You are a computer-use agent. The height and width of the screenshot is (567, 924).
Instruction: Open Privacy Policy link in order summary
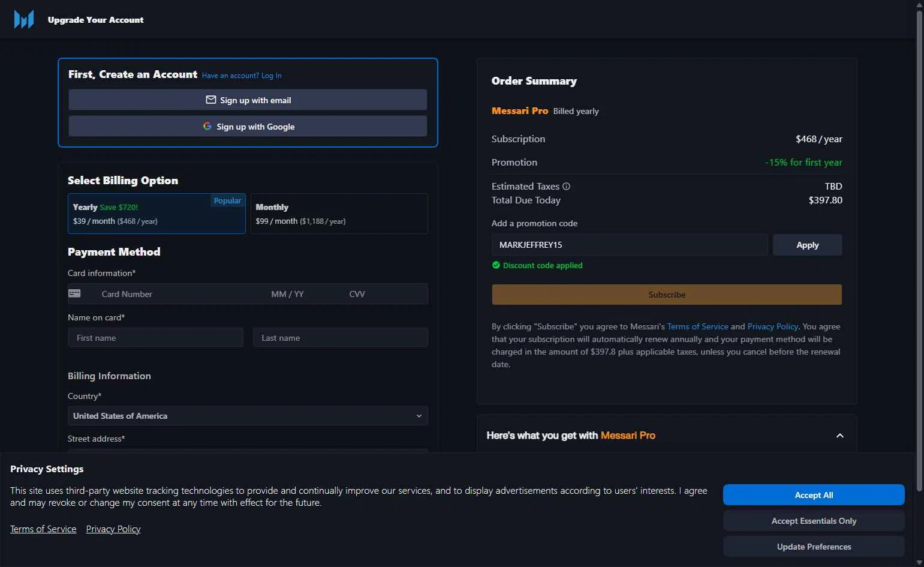pyautogui.click(x=772, y=326)
